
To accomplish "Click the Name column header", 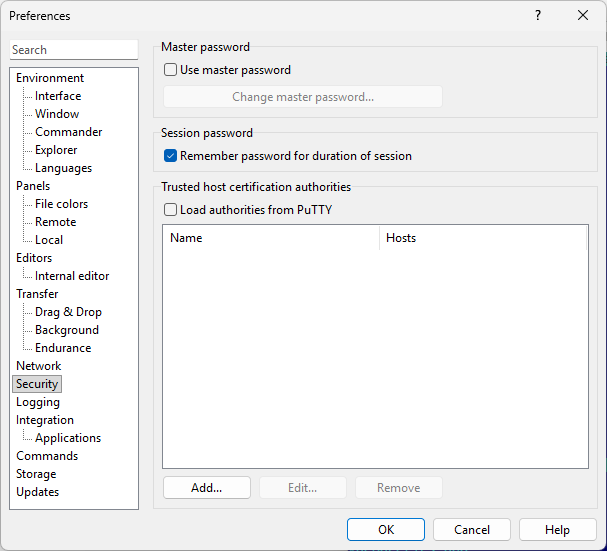I will coord(270,238).
